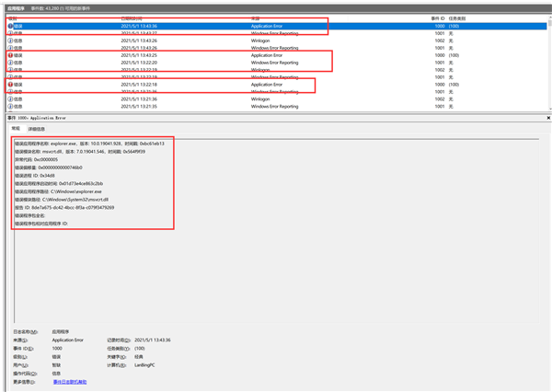Select the Winlogon row dated 13:21:36

pos(276,99)
